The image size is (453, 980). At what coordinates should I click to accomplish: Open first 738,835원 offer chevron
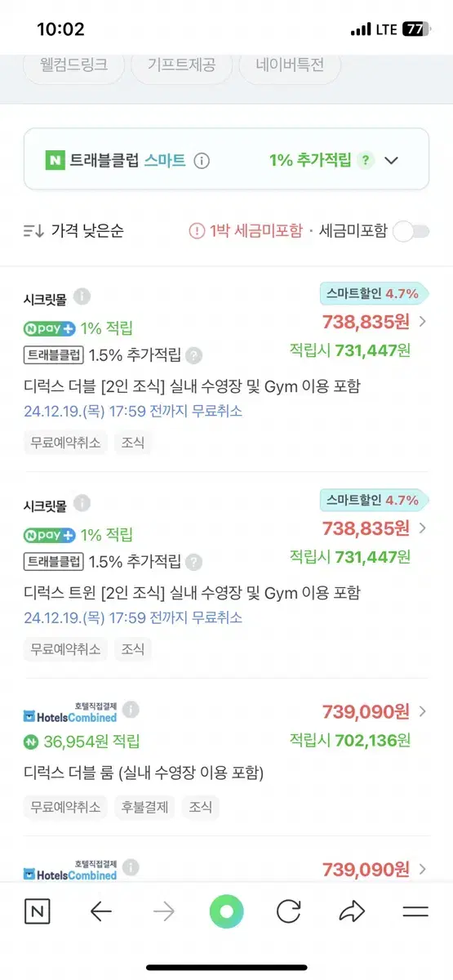422,321
